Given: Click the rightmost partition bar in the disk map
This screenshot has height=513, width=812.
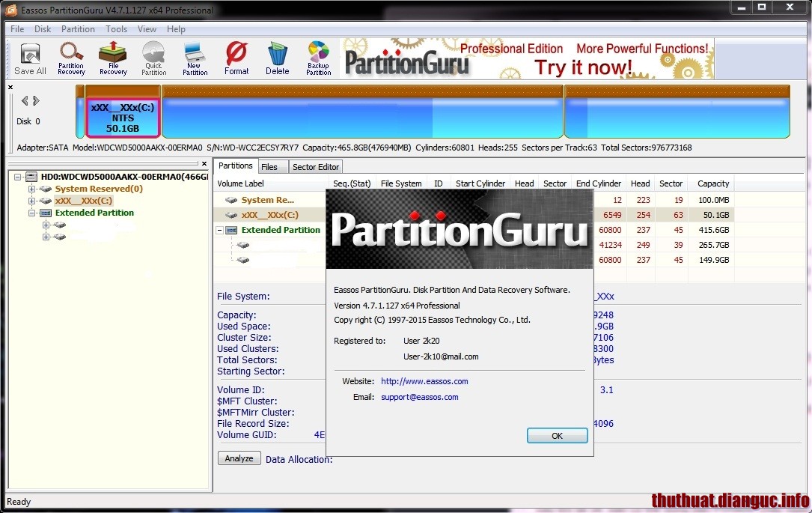Looking at the screenshot, I should (x=677, y=112).
